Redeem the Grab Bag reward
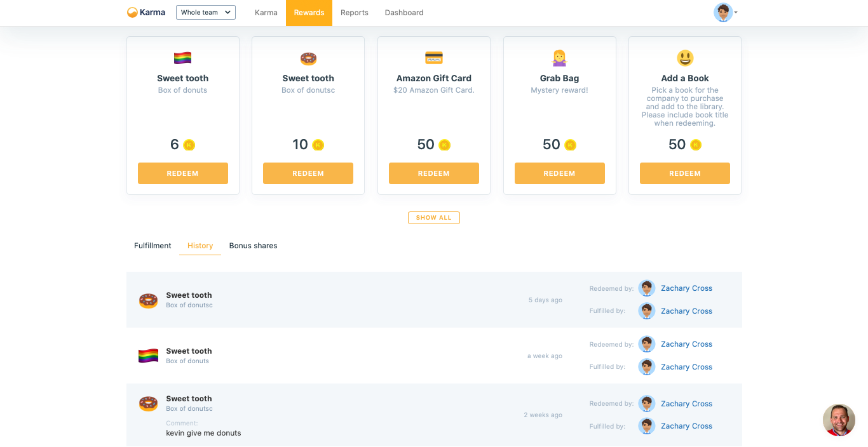This screenshot has width=868, height=447. 560,173
